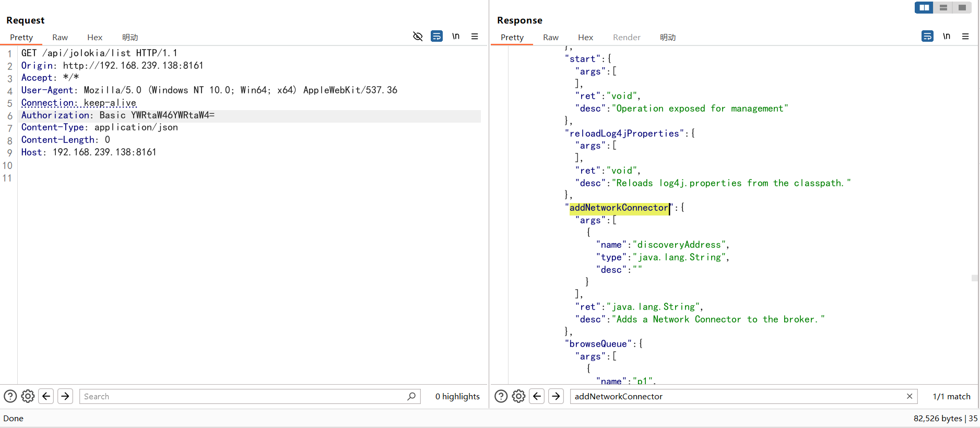This screenshot has width=980, height=428.
Task: Open Request search help question-mark icon
Action: pyautogui.click(x=10, y=396)
